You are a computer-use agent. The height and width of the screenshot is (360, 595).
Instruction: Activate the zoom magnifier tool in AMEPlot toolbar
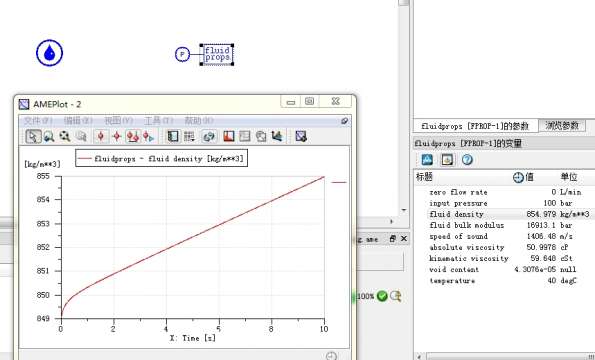[49, 136]
